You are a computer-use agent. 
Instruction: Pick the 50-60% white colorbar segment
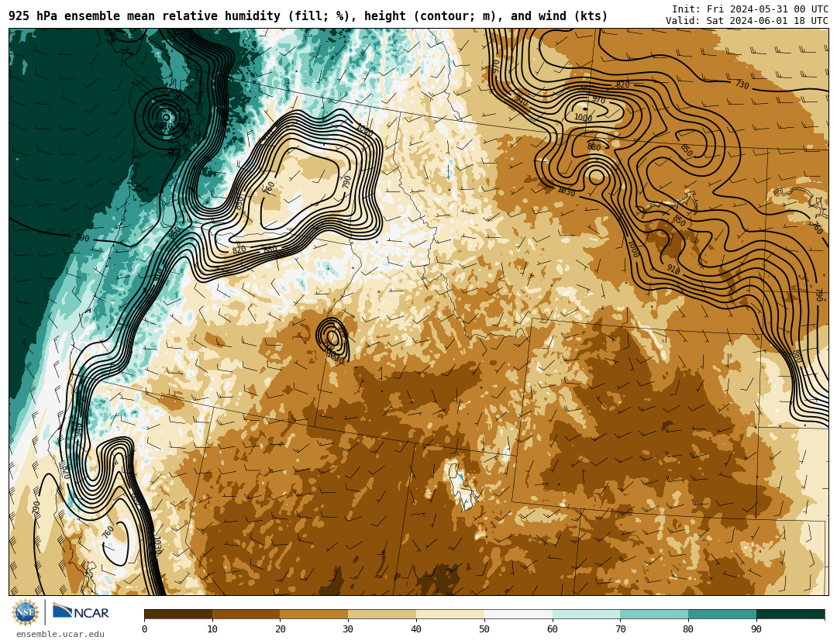518,615
